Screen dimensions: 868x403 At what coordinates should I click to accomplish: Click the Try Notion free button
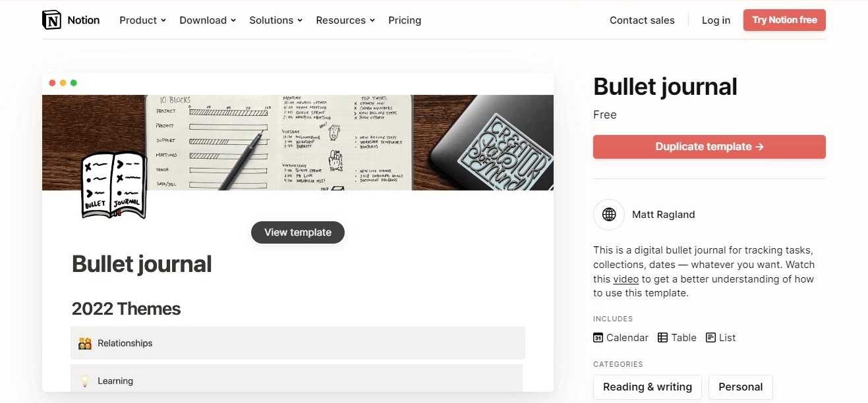tap(784, 20)
